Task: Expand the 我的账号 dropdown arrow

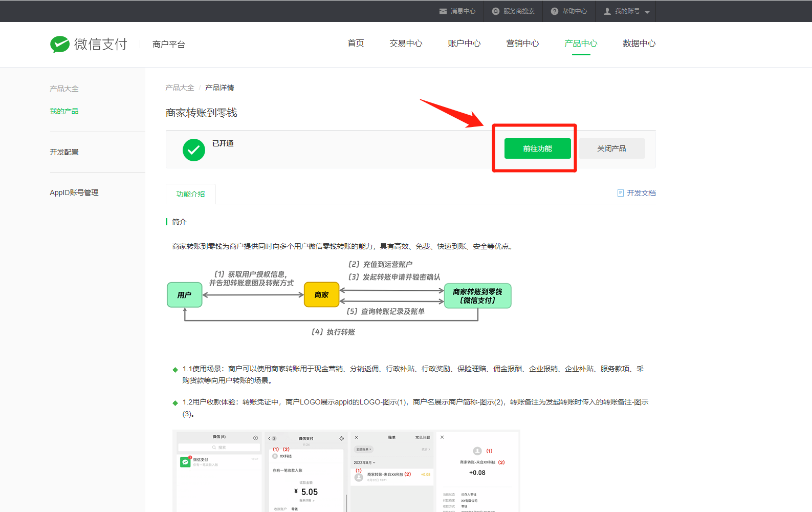Action: coord(647,12)
